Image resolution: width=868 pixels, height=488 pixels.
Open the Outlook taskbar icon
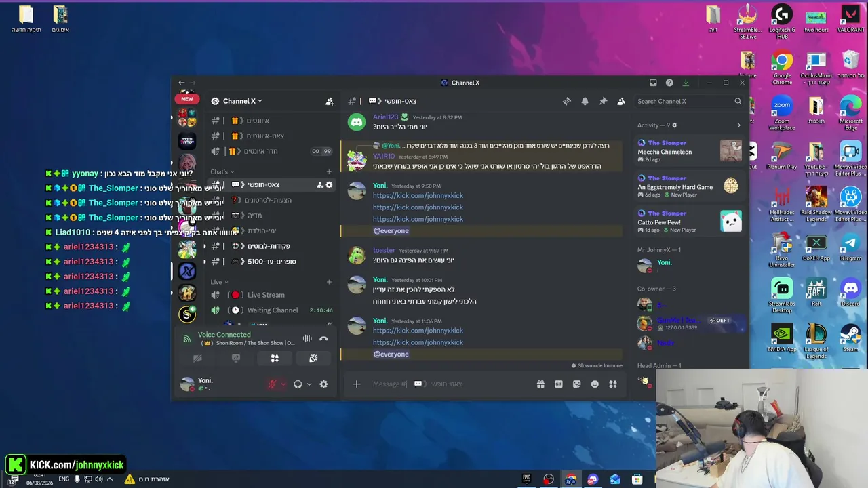pyautogui.click(x=614, y=479)
